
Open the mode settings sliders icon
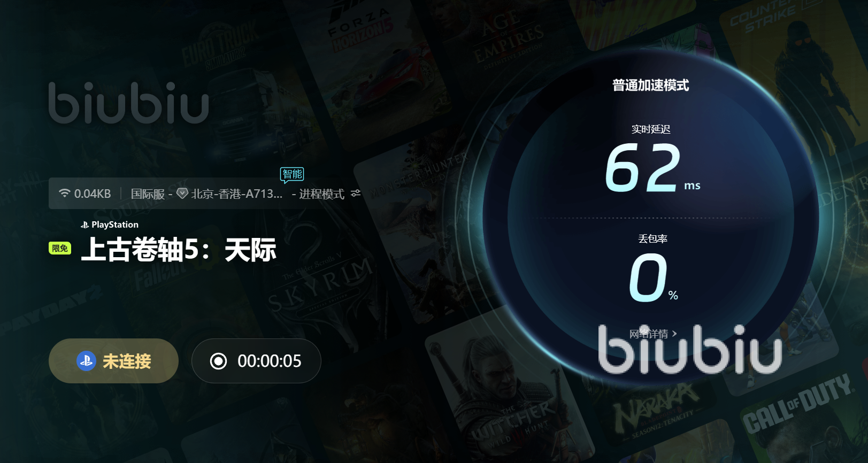[356, 194]
